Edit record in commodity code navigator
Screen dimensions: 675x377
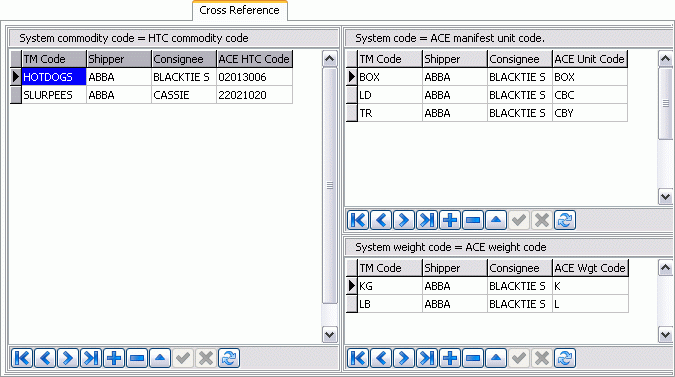(160, 358)
